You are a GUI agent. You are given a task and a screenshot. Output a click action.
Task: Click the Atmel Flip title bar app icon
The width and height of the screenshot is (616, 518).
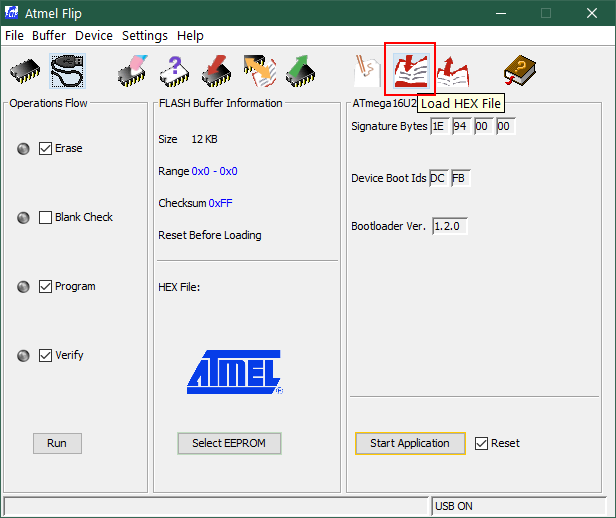tap(11, 13)
